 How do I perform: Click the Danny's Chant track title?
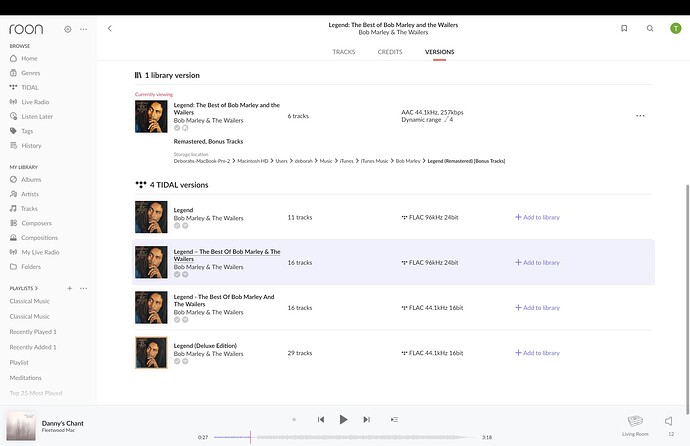coord(62,423)
